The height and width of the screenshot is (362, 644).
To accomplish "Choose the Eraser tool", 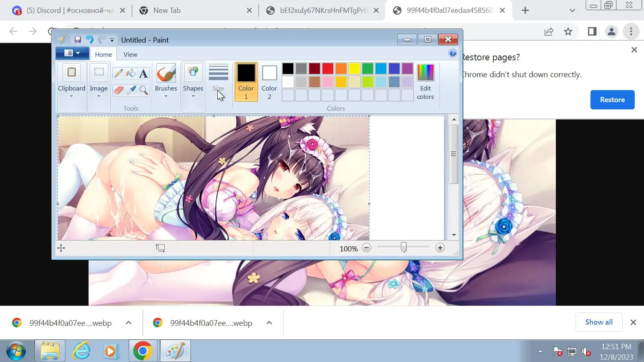I will pyautogui.click(x=118, y=90).
